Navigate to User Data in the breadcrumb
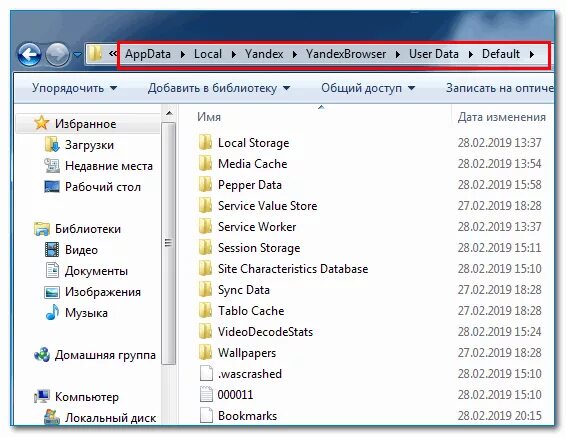This screenshot has width=566, height=437. click(x=434, y=54)
